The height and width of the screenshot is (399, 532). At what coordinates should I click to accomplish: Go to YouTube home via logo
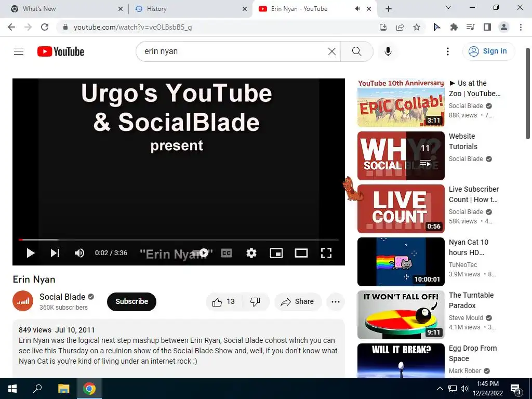tap(61, 51)
